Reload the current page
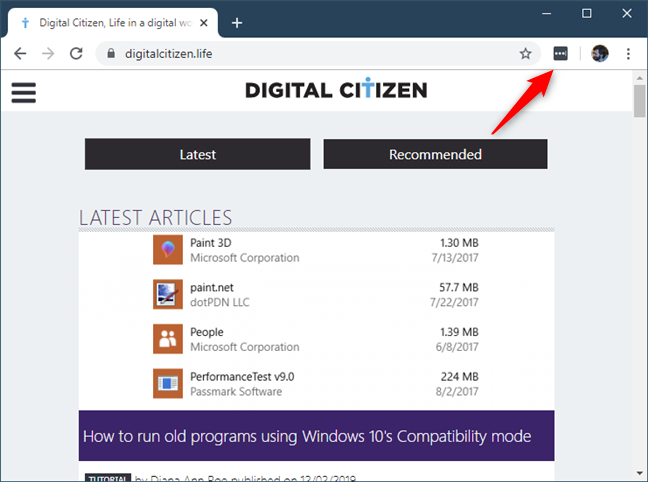 point(76,53)
